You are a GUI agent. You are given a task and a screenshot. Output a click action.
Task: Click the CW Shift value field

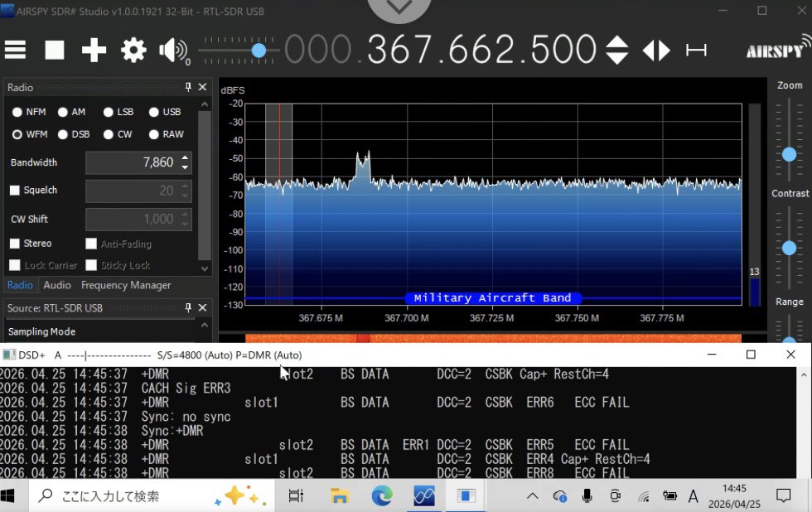[x=138, y=219]
